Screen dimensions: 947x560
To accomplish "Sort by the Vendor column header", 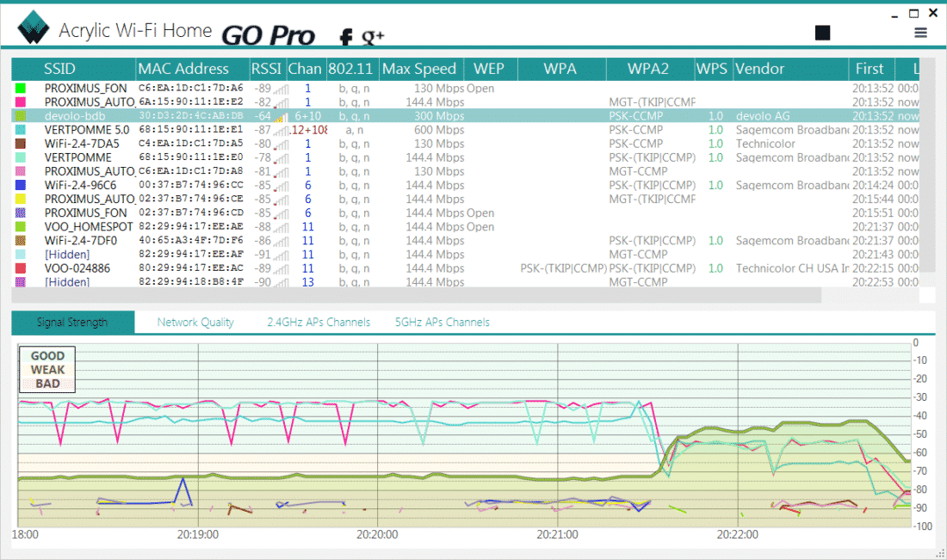I will (x=790, y=69).
